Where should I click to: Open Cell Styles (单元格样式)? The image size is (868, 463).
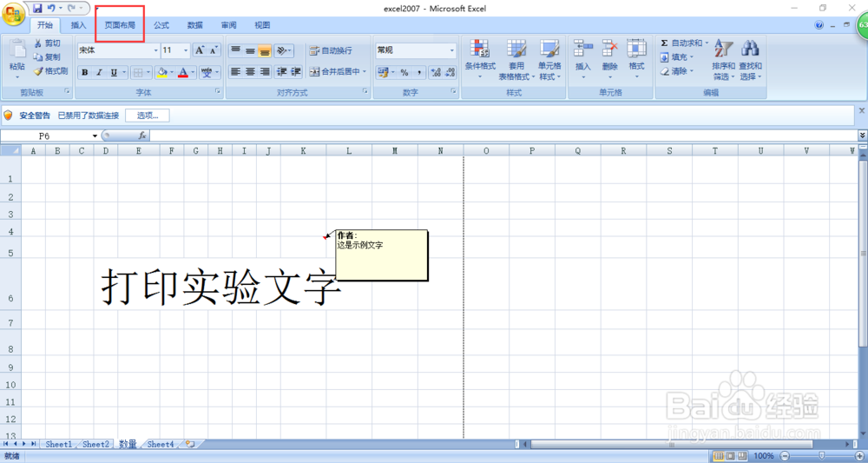pyautogui.click(x=549, y=60)
